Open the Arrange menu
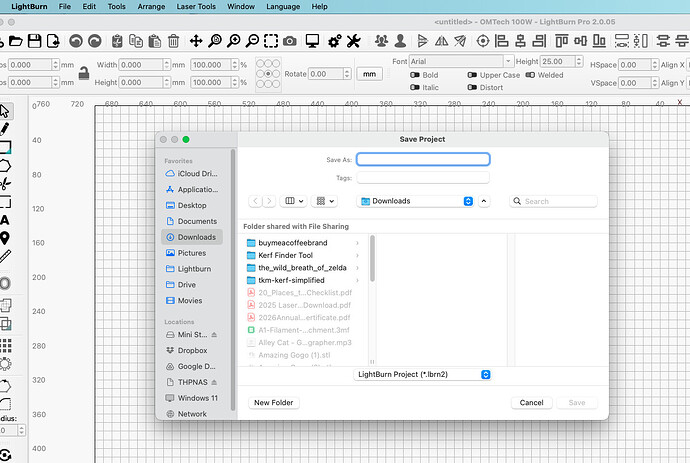Screen dimensions: 690x463 coord(150,6)
